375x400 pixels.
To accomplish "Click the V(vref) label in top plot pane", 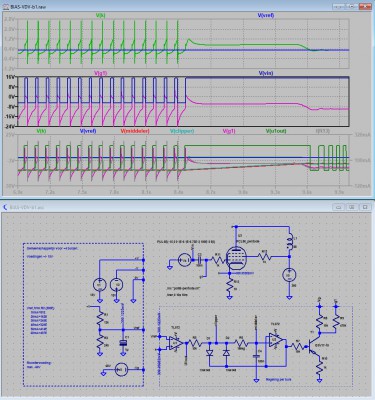I will tap(266, 15).
